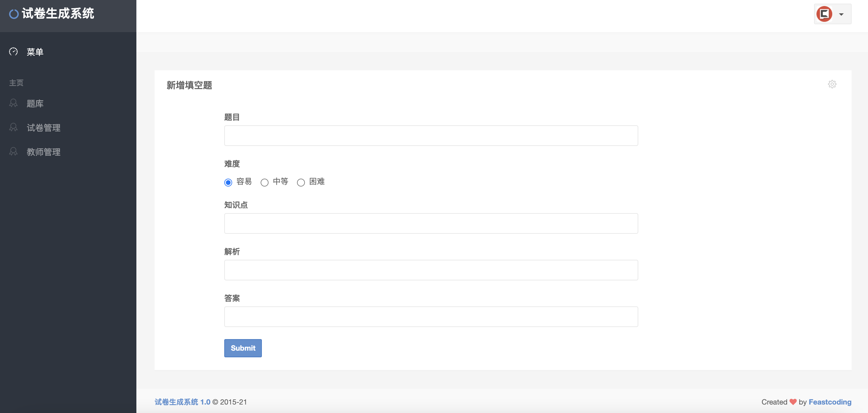The height and width of the screenshot is (413, 868).
Task: Select the 中等 difficulty radio button
Action: pos(265,183)
